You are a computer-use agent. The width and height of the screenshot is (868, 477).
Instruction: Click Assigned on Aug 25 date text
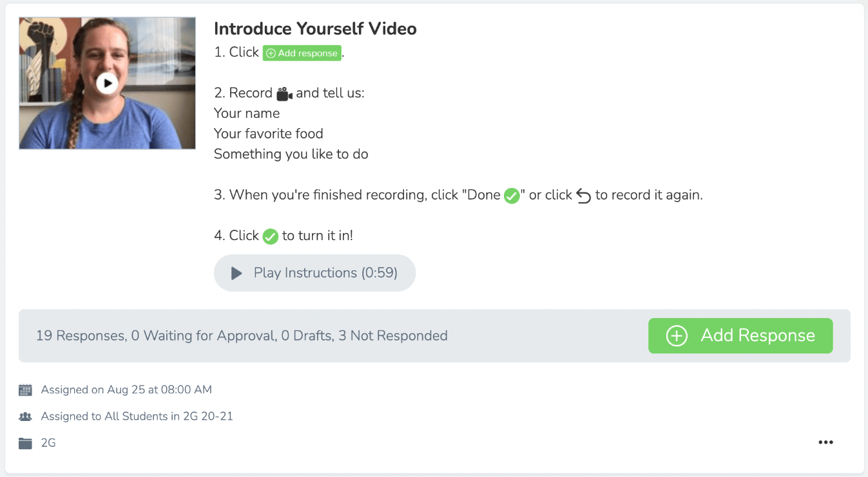coord(126,389)
